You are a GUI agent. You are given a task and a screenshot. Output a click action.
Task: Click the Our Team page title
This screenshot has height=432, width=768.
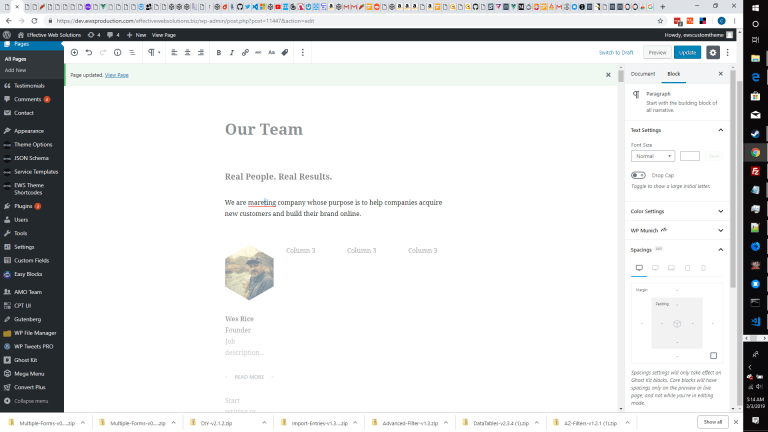(264, 129)
